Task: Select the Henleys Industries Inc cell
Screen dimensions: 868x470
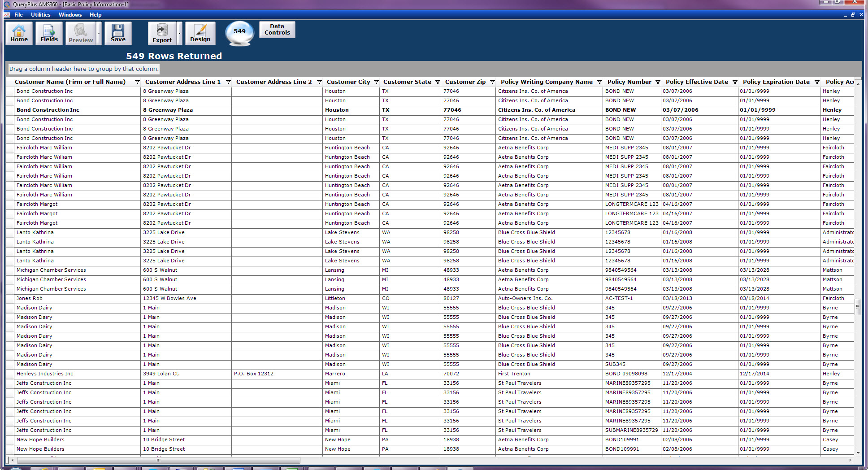Action: [x=78, y=374]
